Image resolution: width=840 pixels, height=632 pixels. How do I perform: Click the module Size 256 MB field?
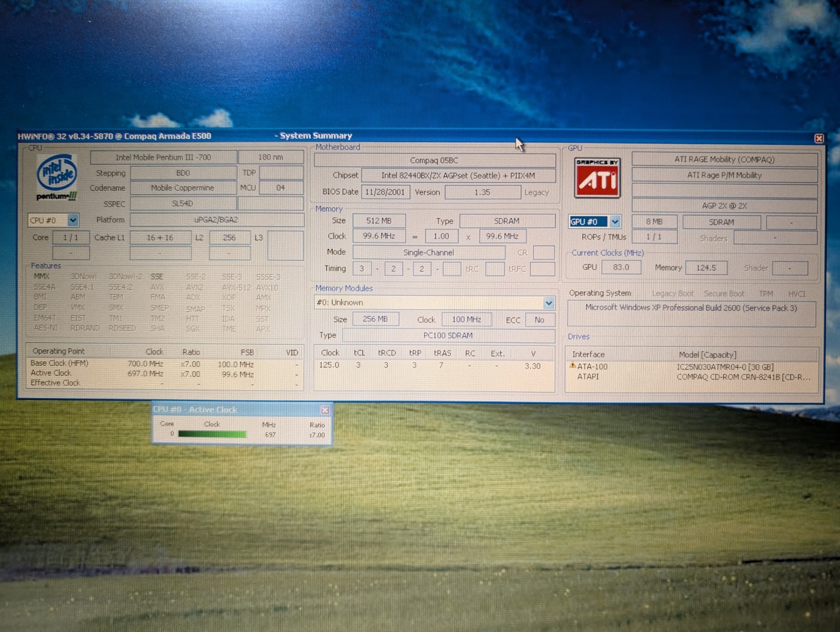(x=375, y=319)
